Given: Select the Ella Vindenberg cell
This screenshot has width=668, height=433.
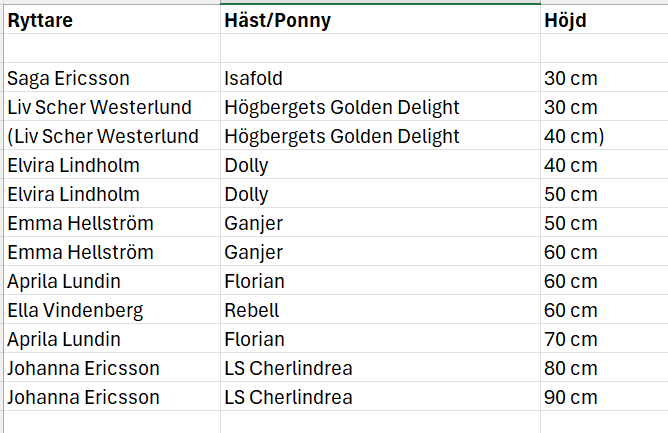Looking at the screenshot, I should (x=112, y=309).
